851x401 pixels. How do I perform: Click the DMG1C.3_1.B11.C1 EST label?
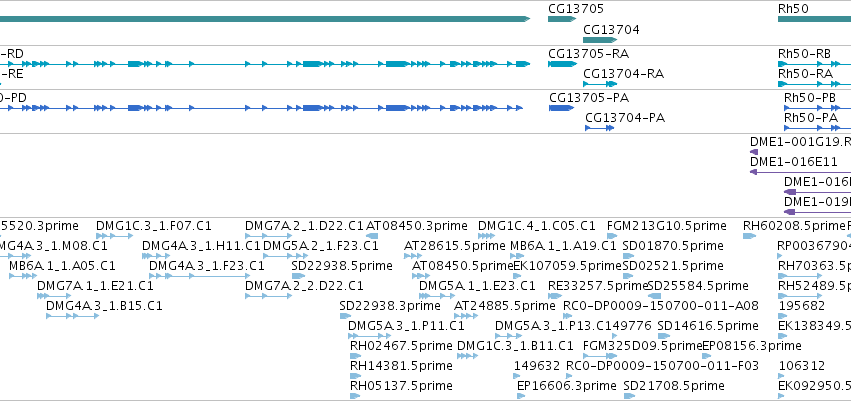[515, 346]
